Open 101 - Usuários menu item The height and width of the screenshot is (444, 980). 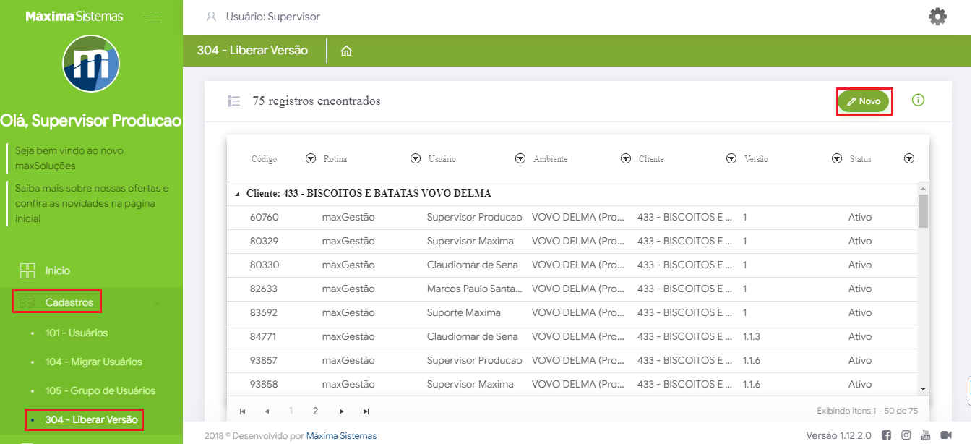pyautogui.click(x=76, y=333)
